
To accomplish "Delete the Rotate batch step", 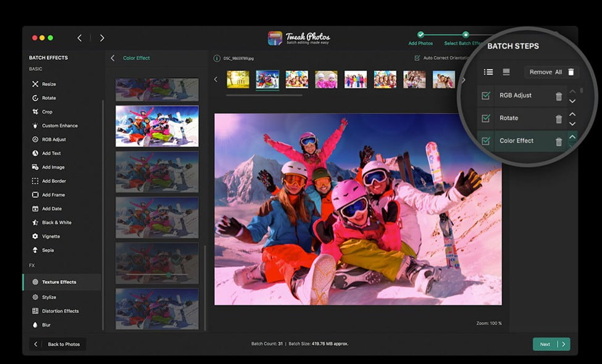I will point(559,119).
